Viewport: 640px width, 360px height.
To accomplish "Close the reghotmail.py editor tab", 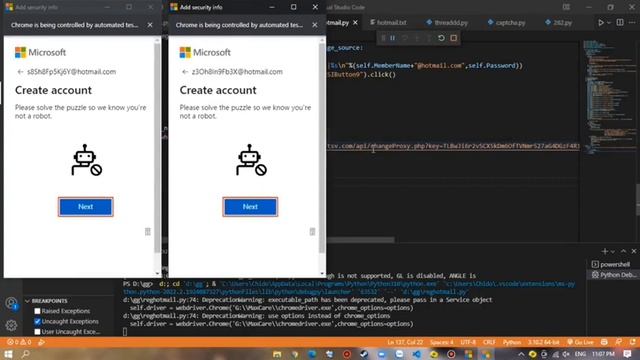I will [356, 22].
